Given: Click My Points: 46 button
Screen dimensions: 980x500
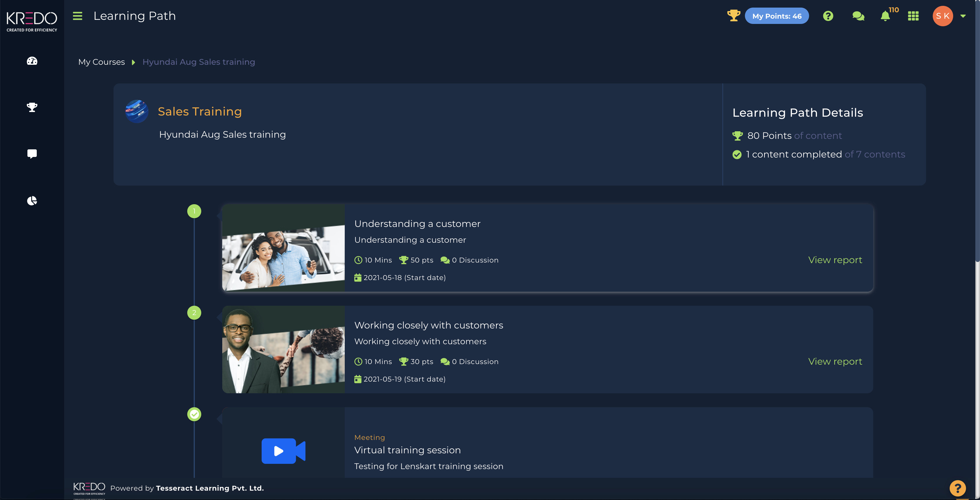Looking at the screenshot, I should click(777, 15).
